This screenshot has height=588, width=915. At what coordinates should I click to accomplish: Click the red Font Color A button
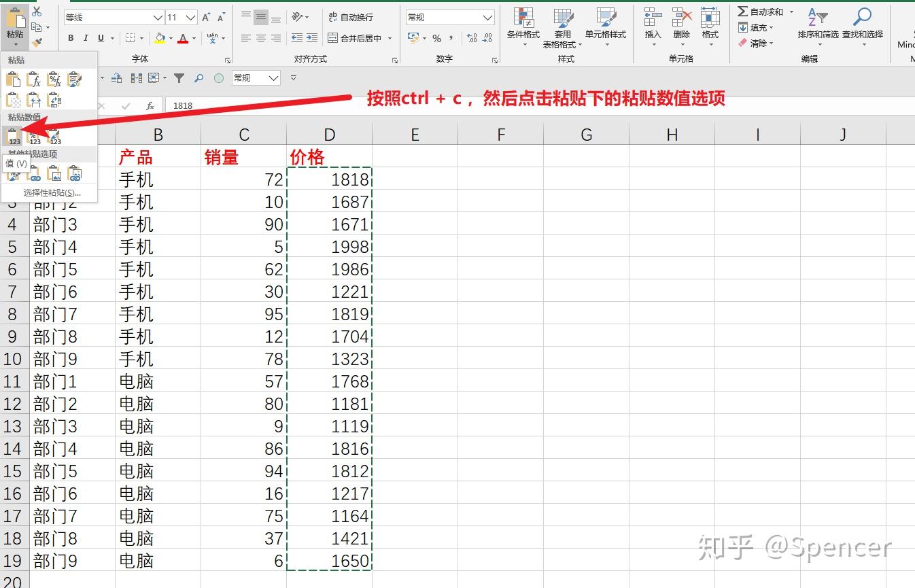(x=182, y=38)
